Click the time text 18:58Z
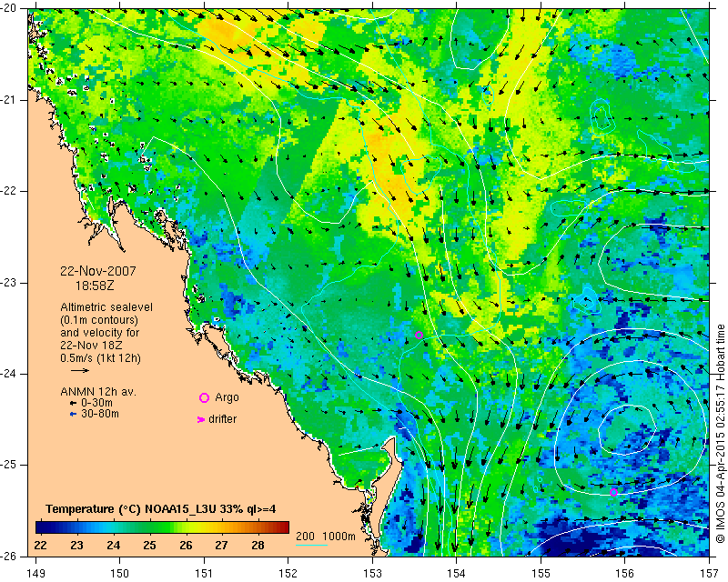The image size is (728, 582). click(x=95, y=286)
